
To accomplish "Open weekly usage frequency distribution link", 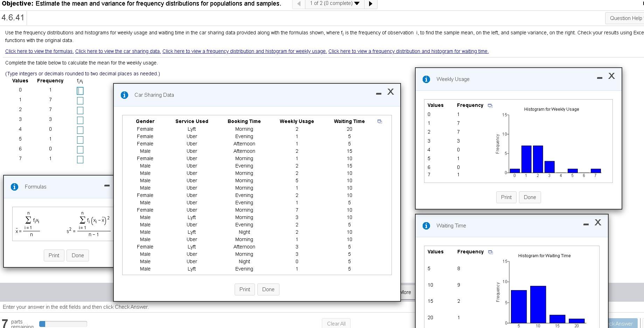I will 244,51.
